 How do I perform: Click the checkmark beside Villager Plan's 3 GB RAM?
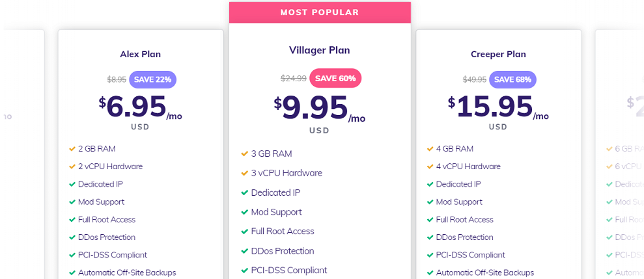coord(245,154)
